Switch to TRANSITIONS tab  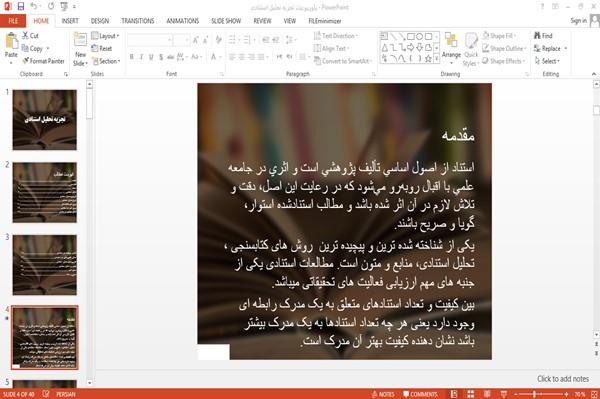point(138,21)
